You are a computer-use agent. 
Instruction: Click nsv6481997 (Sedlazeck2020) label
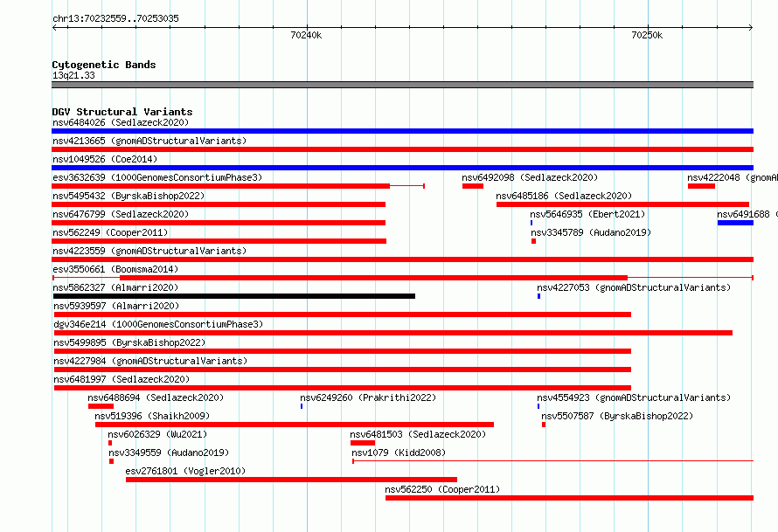pos(122,379)
